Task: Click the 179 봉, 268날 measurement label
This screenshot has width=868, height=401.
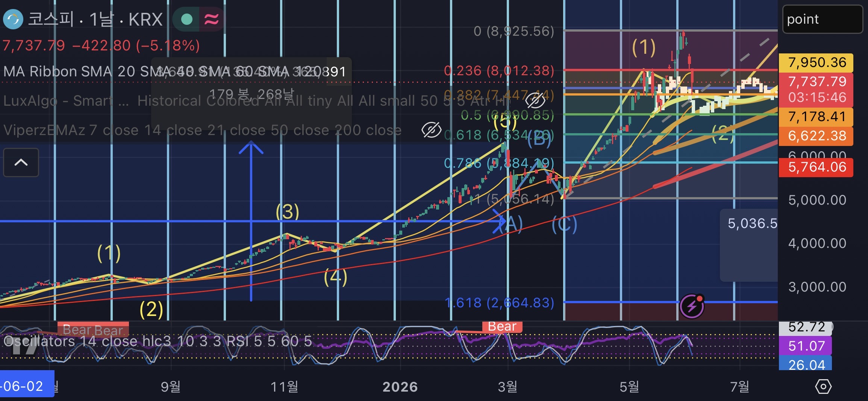Action: coord(251,94)
